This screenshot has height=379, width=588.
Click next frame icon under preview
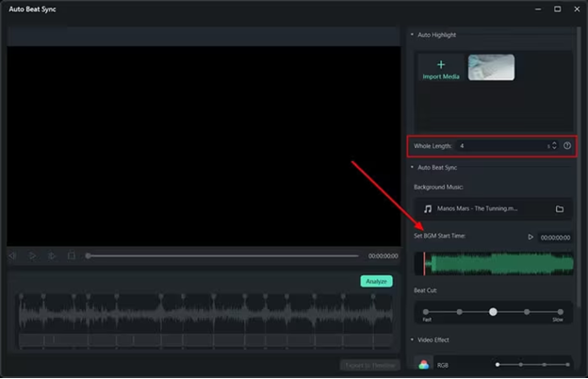tap(52, 255)
